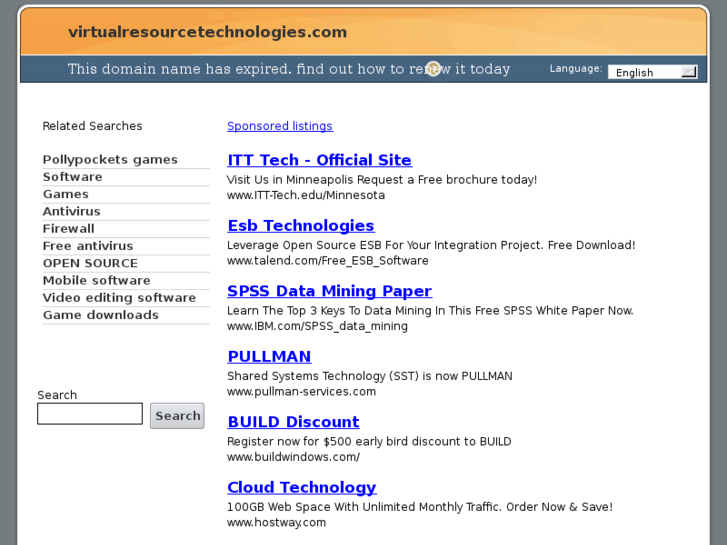
Task: Select Mobile software related search
Action: 96,280
